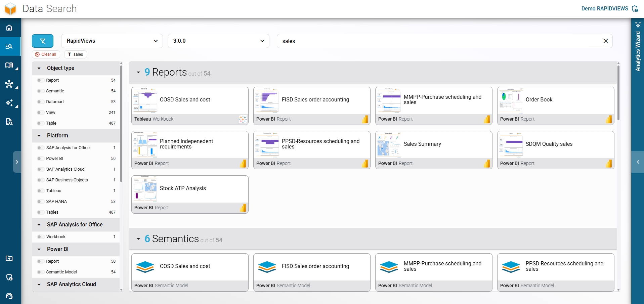This screenshot has width=644, height=304.
Task: Click layers icon on COSD Sales semantic card
Action: [x=145, y=267]
